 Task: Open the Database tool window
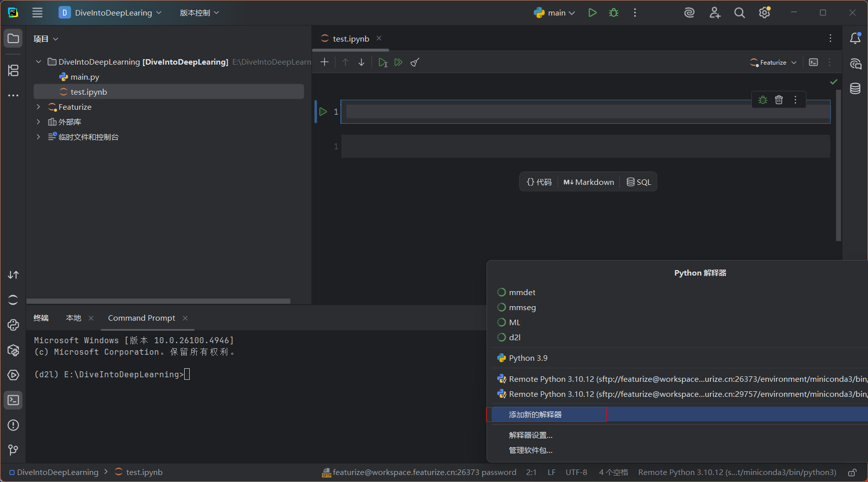(855, 89)
